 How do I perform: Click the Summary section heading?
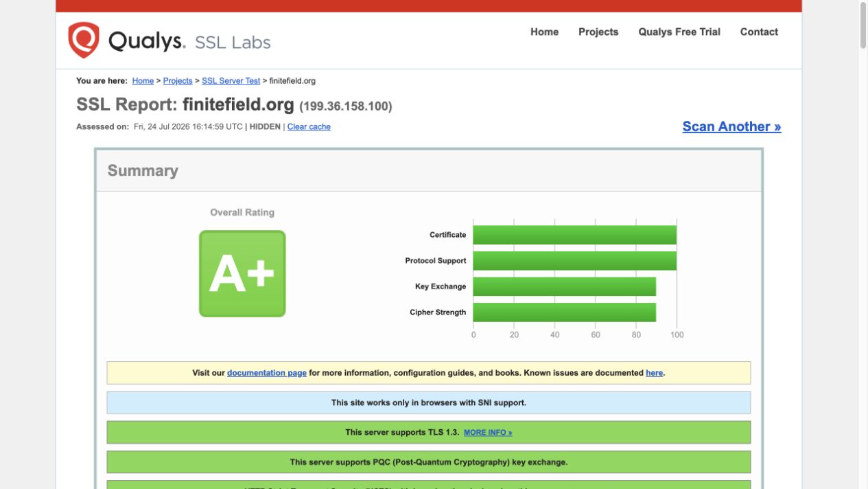(x=143, y=170)
